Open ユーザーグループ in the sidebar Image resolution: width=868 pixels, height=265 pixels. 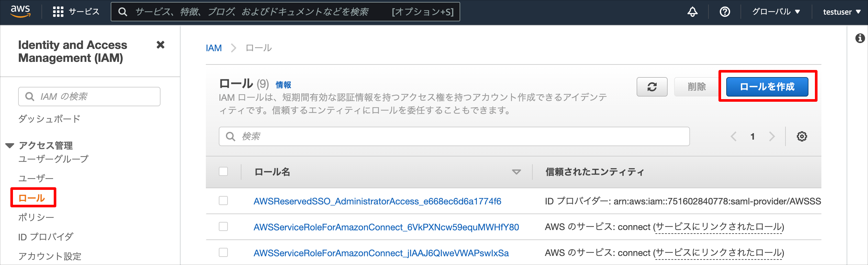click(53, 159)
